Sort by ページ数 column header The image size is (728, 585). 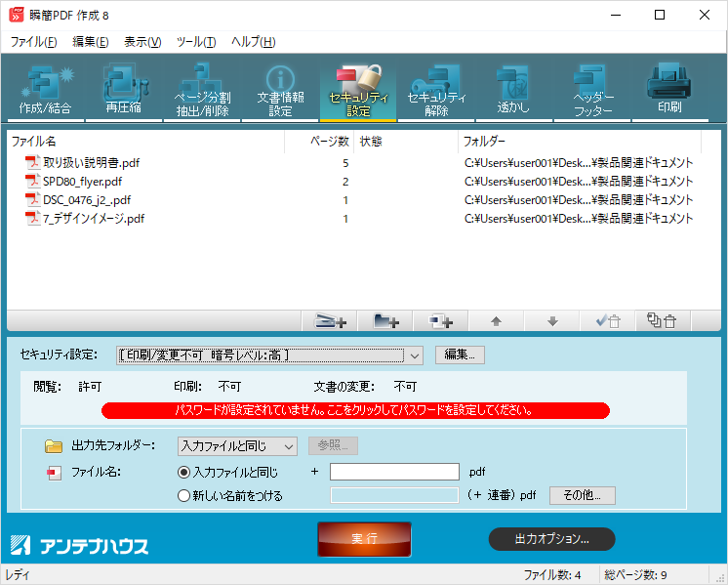pos(319,142)
